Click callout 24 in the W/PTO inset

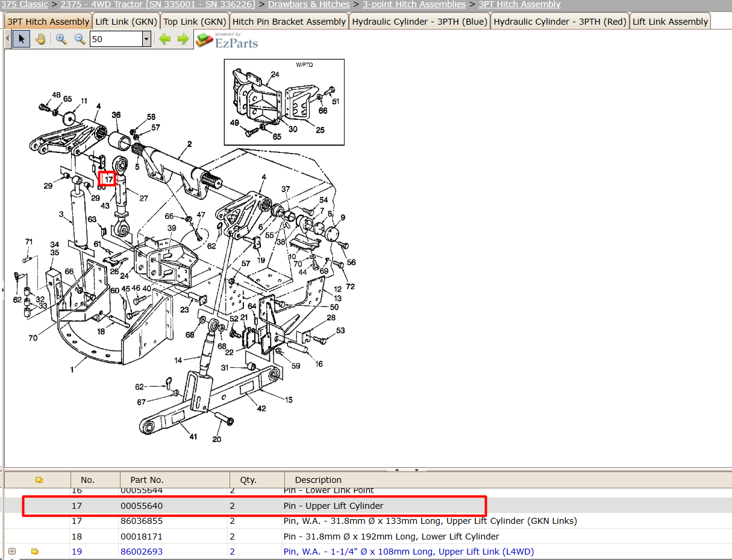pyautogui.click(x=275, y=75)
